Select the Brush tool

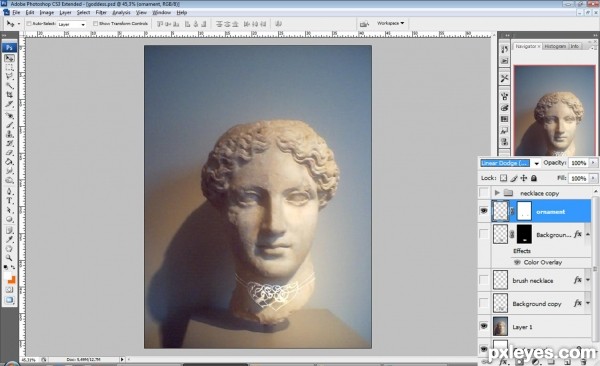click(x=9, y=125)
